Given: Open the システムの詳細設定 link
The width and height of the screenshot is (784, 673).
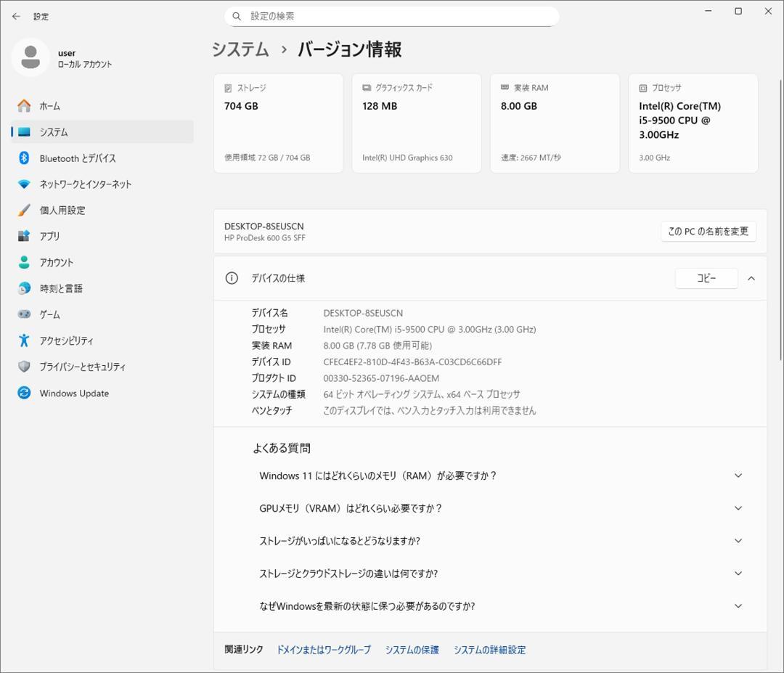Looking at the screenshot, I should [490, 650].
